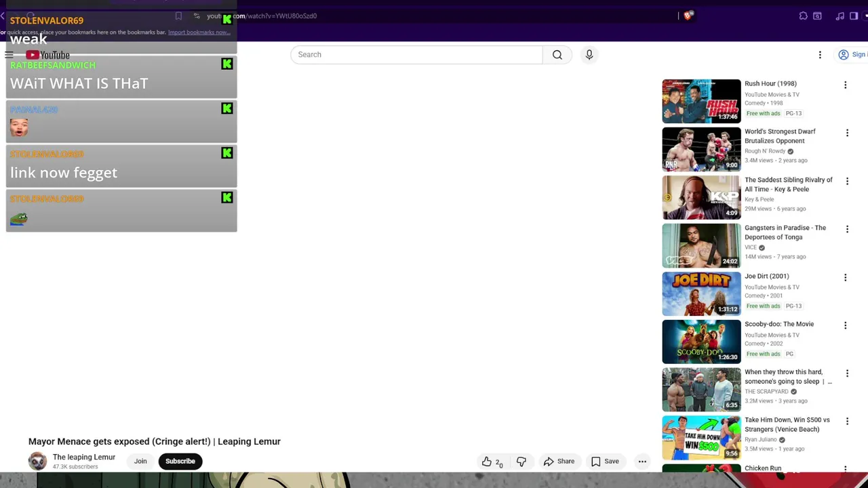Image resolution: width=868 pixels, height=488 pixels.
Task: Open Gangsters in Paradise video title
Action: (x=785, y=232)
